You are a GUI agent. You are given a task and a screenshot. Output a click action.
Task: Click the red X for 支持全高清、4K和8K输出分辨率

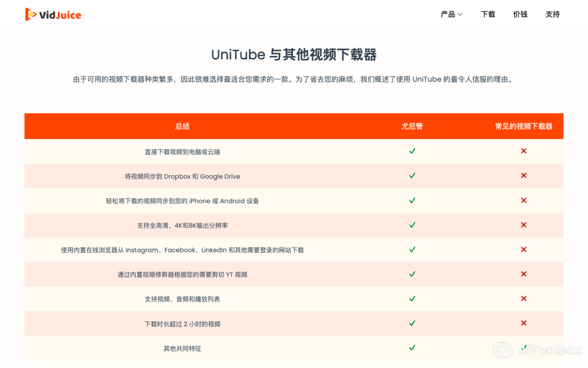tap(524, 225)
